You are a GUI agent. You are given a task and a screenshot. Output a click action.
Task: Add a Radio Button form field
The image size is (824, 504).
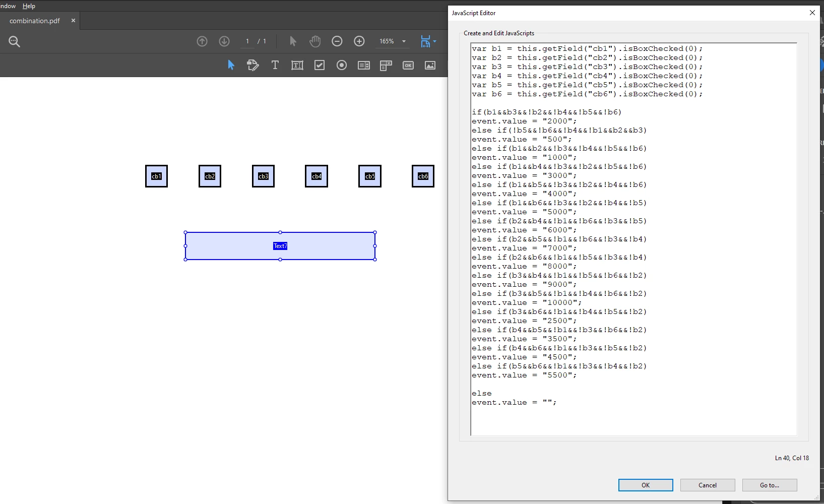[x=342, y=65]
